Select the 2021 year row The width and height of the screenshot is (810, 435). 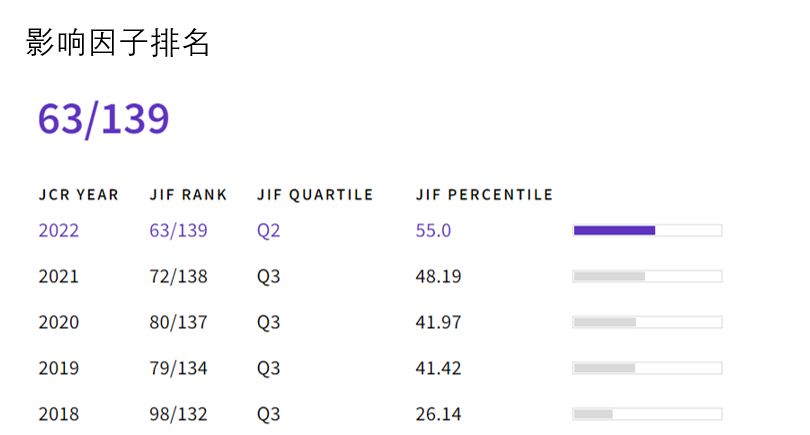59,277
